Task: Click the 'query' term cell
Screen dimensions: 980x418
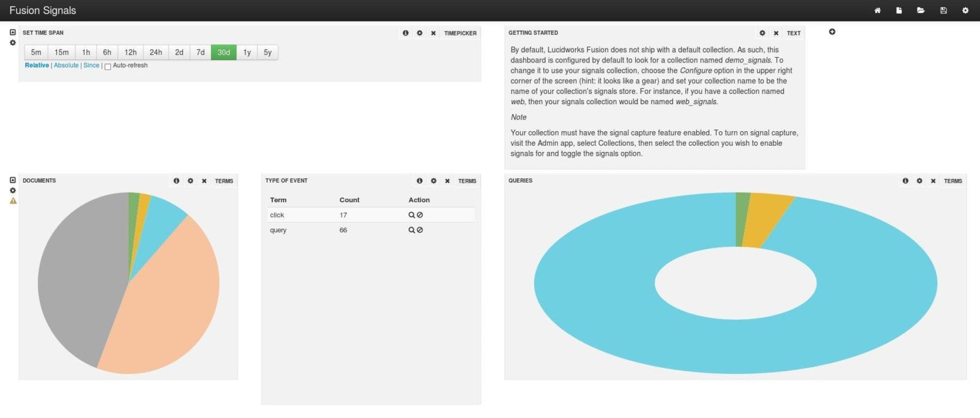Action: coord(278,230)
